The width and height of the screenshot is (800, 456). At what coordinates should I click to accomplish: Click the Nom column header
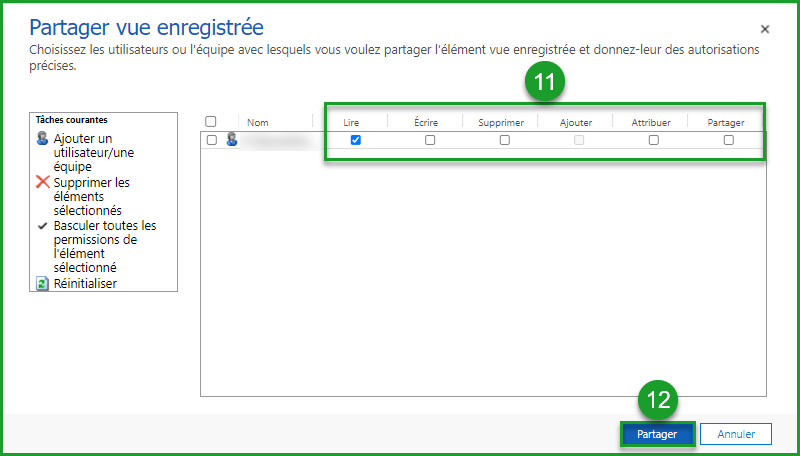coord(258,122)
